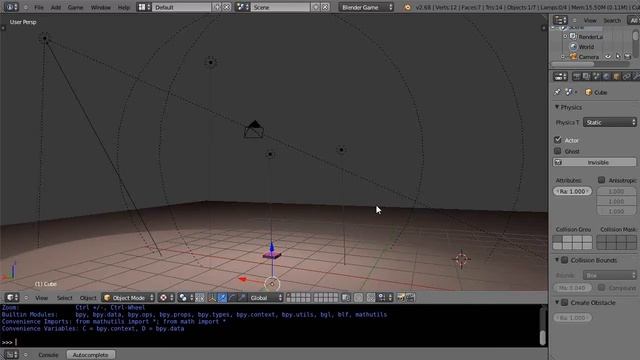Add a new scene
Viewport: 640px width, 360px height.
(316, 7)
